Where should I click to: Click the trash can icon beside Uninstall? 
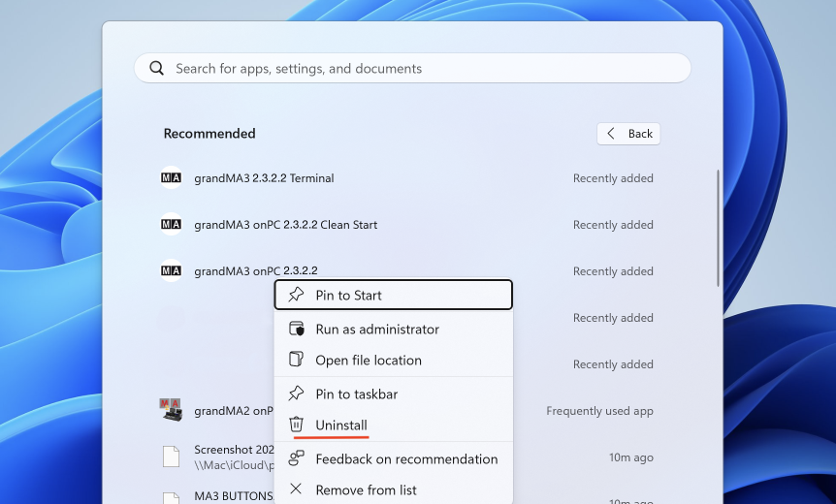[x=296, y=425]
